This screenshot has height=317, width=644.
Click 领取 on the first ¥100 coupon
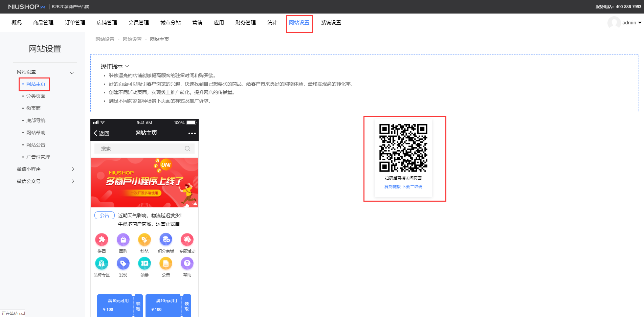coord(138,306)
